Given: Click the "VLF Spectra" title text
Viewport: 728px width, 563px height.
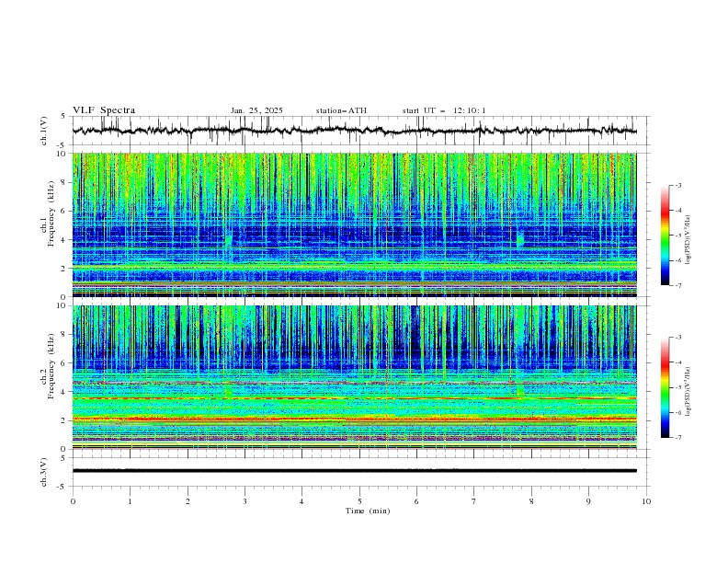Looking at the screenshot, I should (104, 110).
